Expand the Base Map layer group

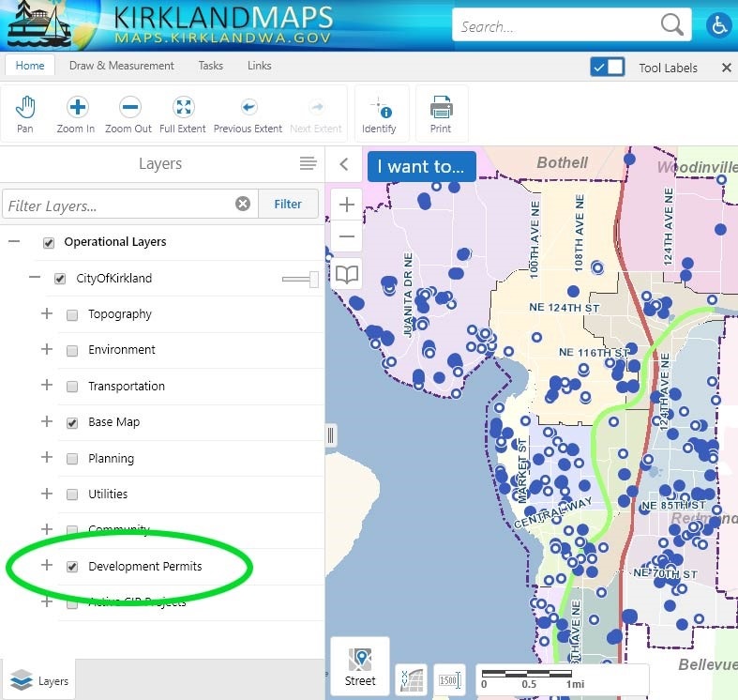point(47,421)
